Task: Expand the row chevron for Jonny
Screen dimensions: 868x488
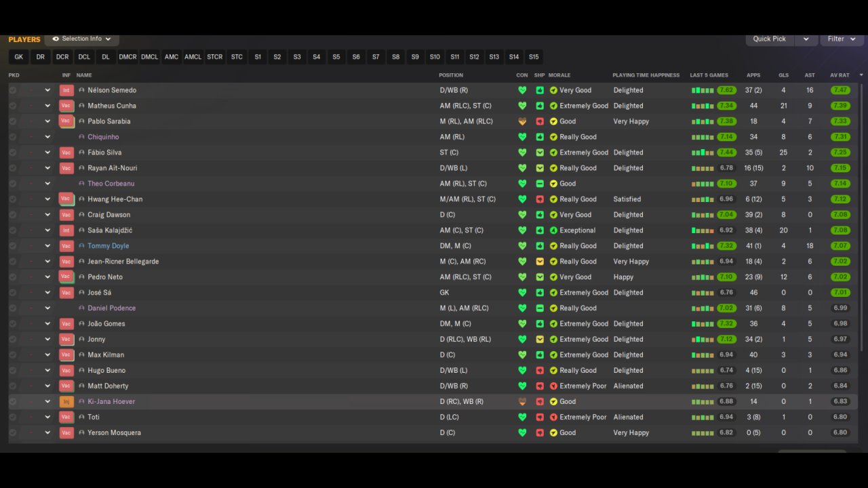Action: 47,339
